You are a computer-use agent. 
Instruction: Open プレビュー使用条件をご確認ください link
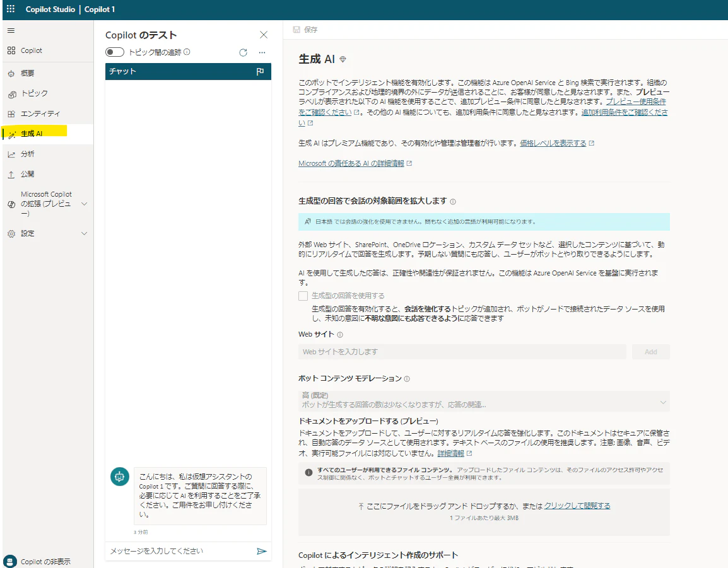pyautogui.click(x=483, y=107)
